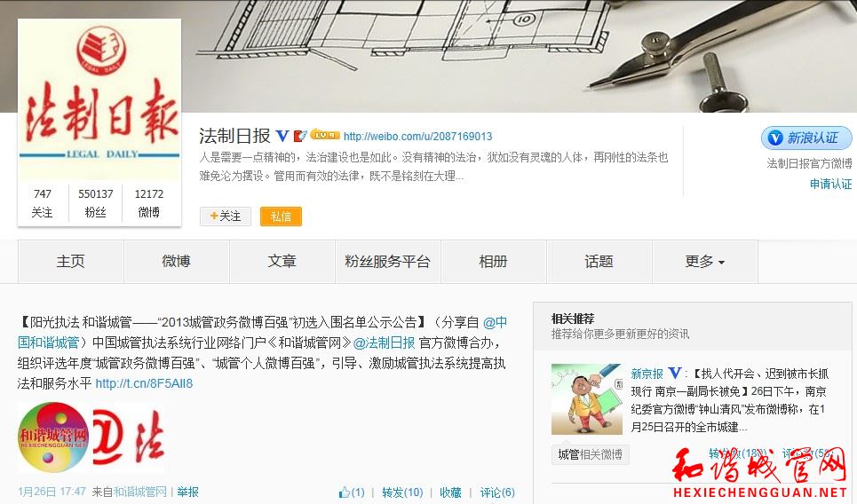Expand the 更多 dropdown tab
This screenshot has height=504, width=857.
point(704,262)
